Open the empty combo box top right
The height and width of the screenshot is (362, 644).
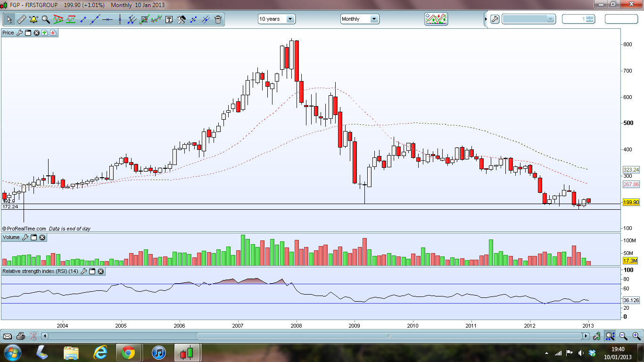[529, 19]
